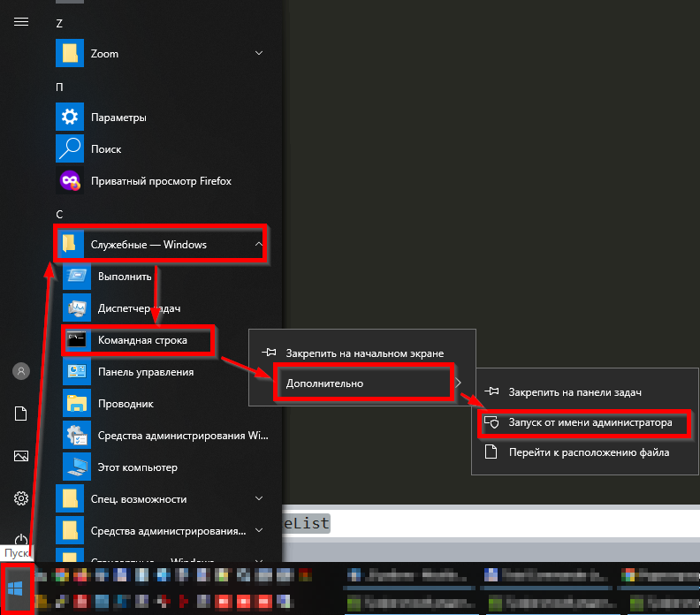Viewport: 700px width, 615px height.
Task: Click pin icon beside Закрепить на панели задач
Action: tap(491, 391)
